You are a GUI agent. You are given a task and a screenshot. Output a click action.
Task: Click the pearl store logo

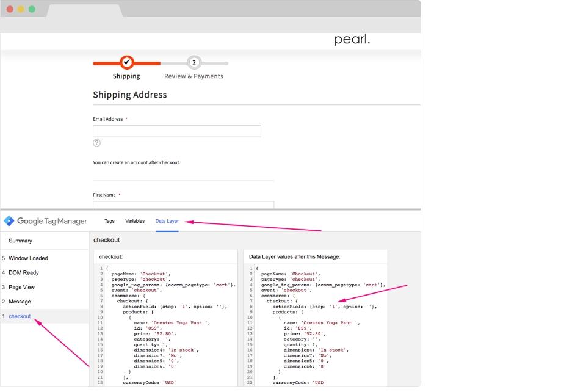coord(351,38)
